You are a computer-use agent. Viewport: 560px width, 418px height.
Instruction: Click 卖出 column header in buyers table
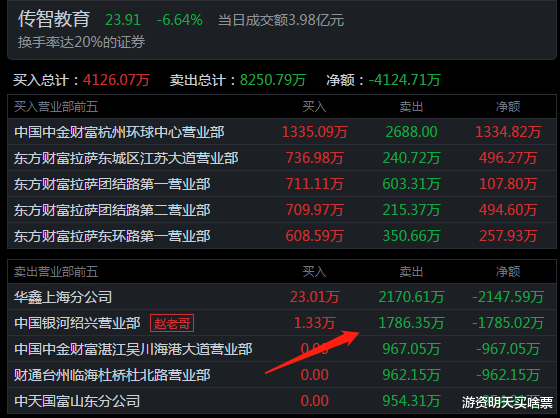click(411, 107)
